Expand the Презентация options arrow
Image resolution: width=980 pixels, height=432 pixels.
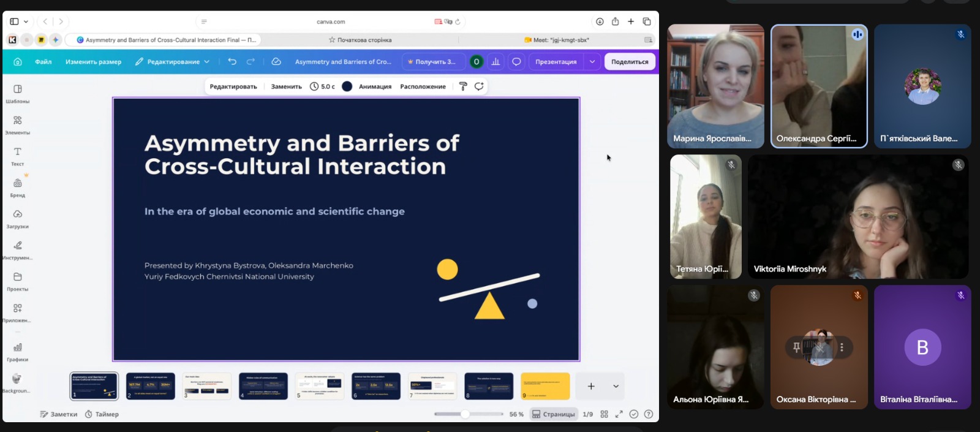click(x=592, y=61)
